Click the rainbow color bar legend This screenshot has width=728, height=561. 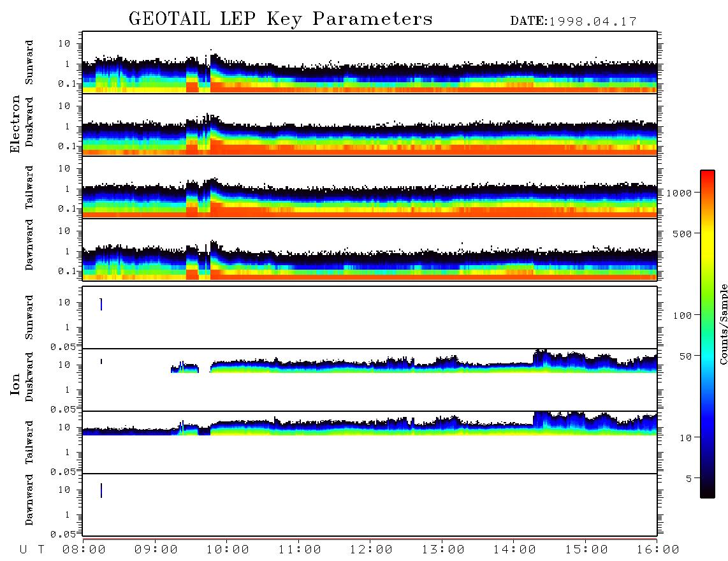708,334
